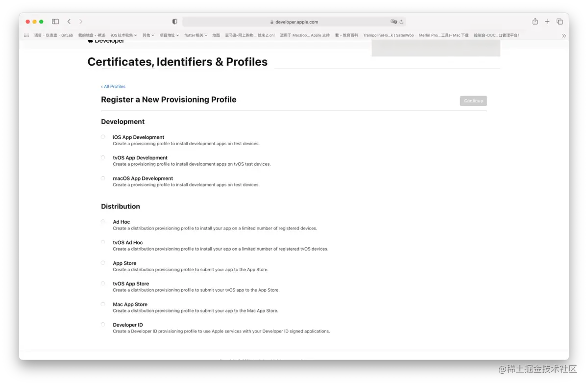Click the translate icon in address bar
The image size is (588, 385).
[393, 22]
